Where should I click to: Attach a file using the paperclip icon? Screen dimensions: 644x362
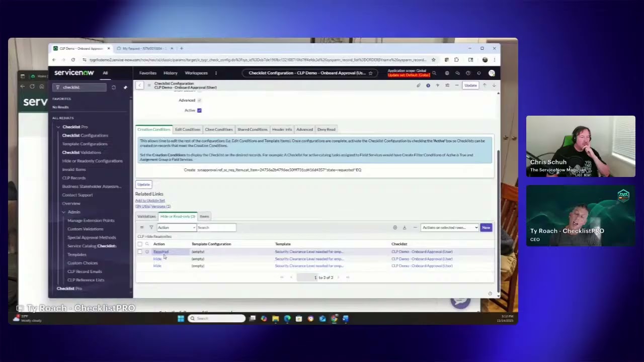click(x=419, y=85)
